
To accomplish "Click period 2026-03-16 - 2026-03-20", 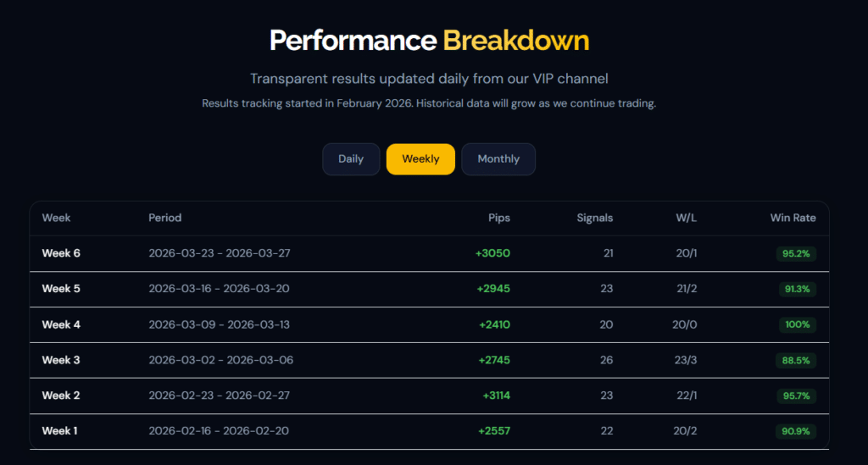I will (219, 289).
